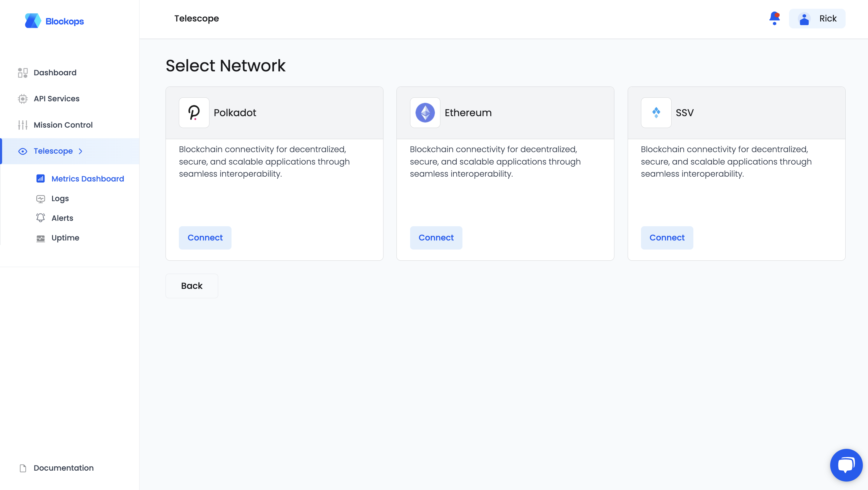
Task: Expand the Telescope chevron arrow
Action: [81, 151]
